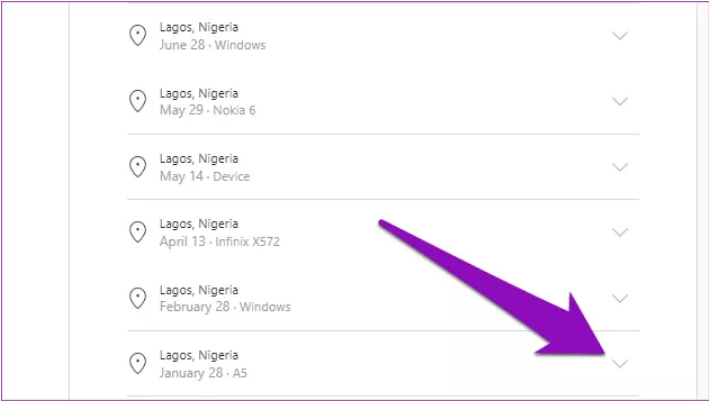Click the 'May 14 · Device' text line
Viewport: 713px width, 403px height.
(204, 176)
